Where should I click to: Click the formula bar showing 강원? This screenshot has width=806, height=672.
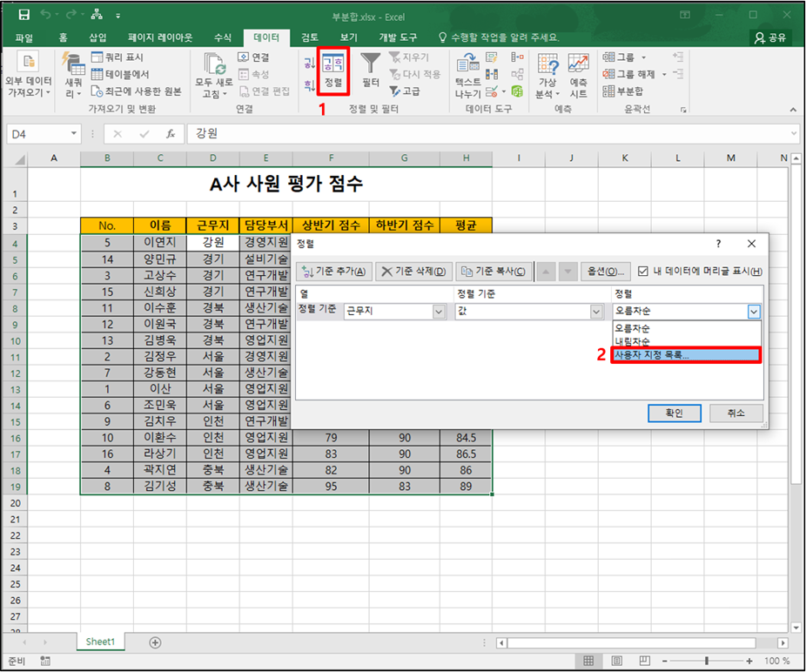(x=488, y=134)
